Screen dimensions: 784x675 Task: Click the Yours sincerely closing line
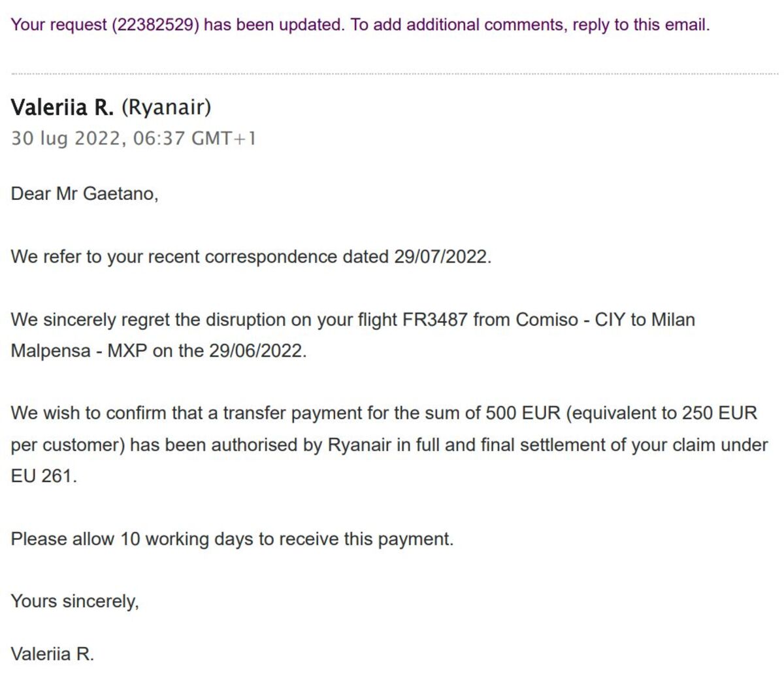point(75,601)
